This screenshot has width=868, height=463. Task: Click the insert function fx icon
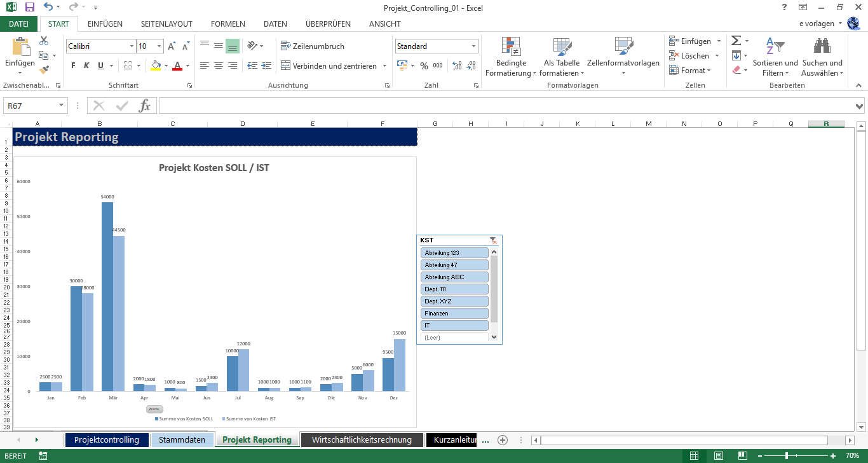pyautogui.click(x=145, y=106)
